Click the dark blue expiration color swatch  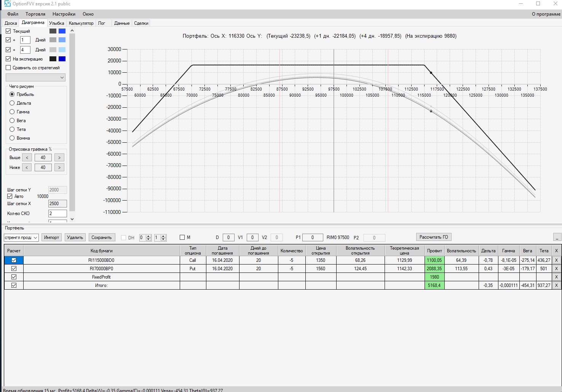[x=62, y=59]
